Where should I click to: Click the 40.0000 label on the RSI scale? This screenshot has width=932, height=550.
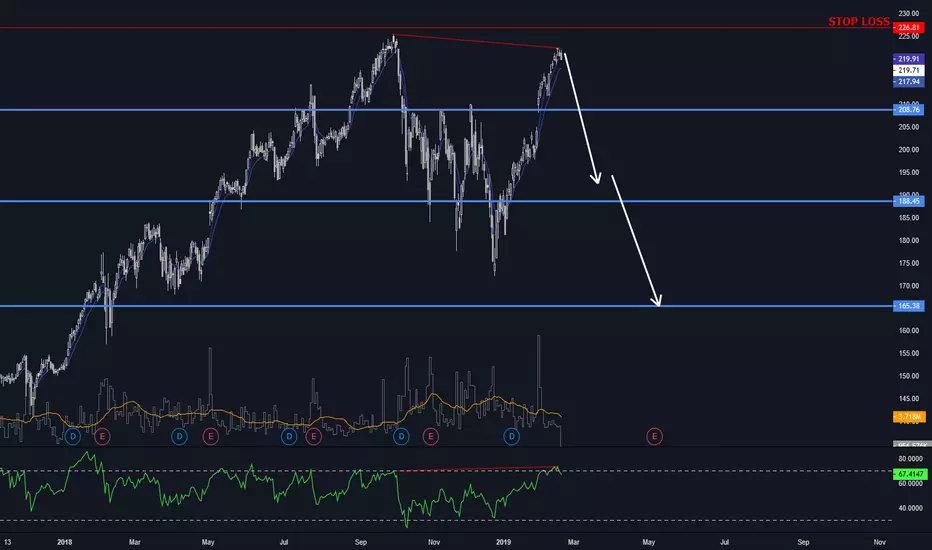click(911, 508)
